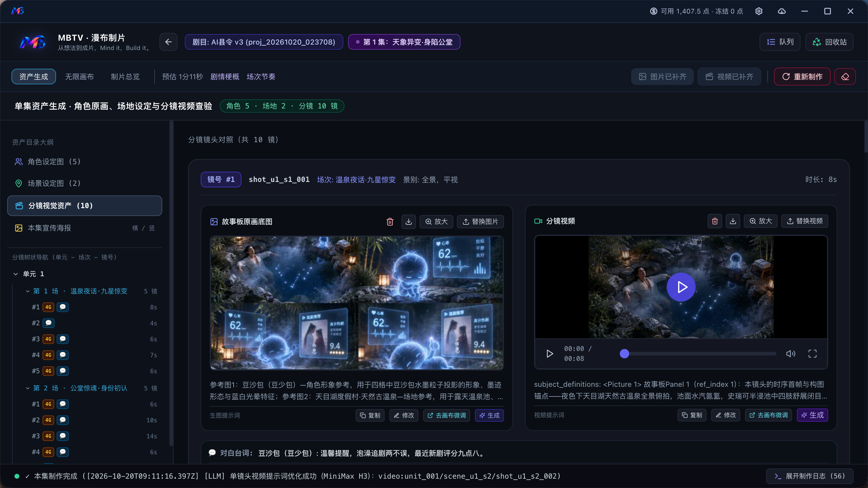Expand the 展开制作日志 (56) log panel
Screen dimensions: 868x488
[x=810, y=476]
